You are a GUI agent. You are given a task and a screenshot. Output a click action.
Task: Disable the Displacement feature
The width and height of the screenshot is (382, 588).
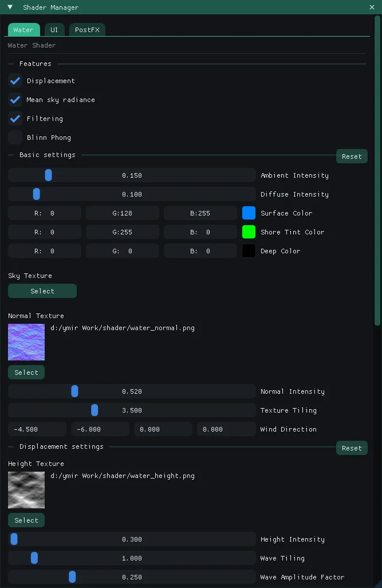coord(15,80)
